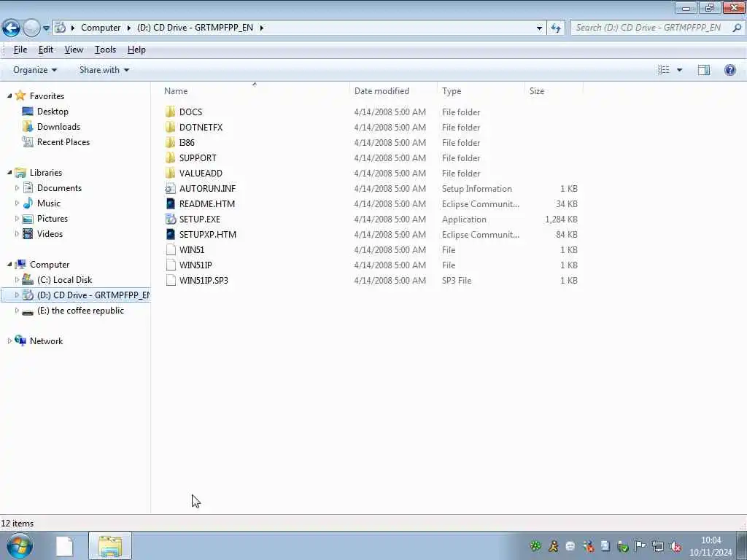Sort by Date modified column header
The height and width of the screenshot is (560, 747).
coord(382,91)
